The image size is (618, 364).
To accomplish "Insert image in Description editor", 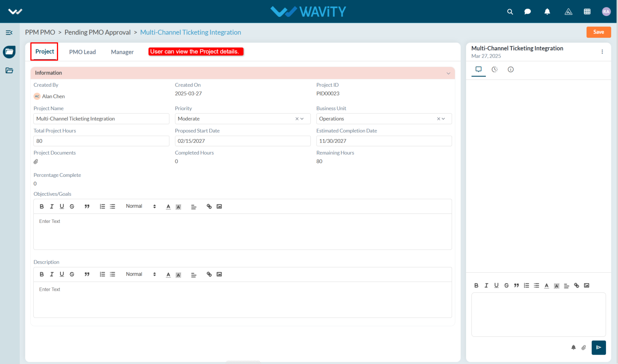I will pyautogui.click(x=219, y=274).
